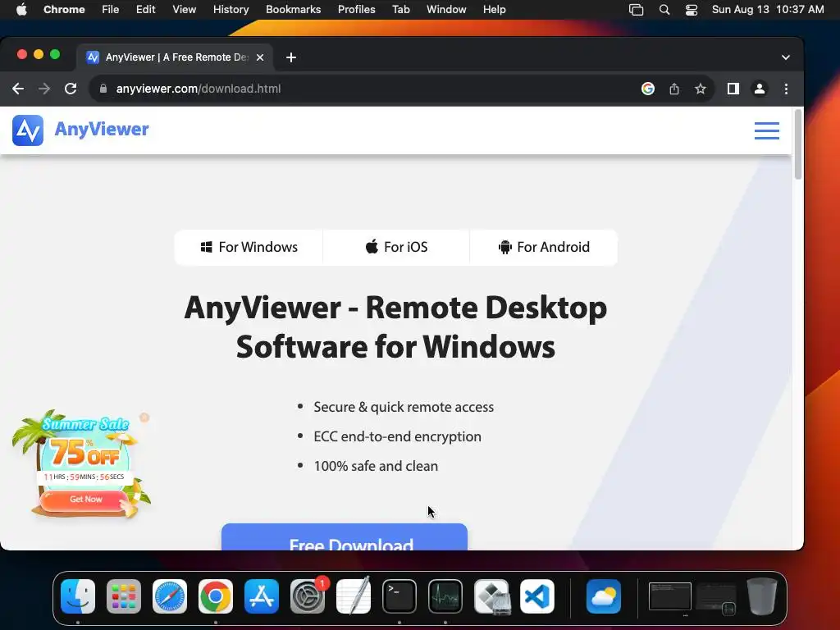This screenshot has height=630, width=840.
Task: Open the Tab menu
Action: pyautogui.click(x=400, y=10)
